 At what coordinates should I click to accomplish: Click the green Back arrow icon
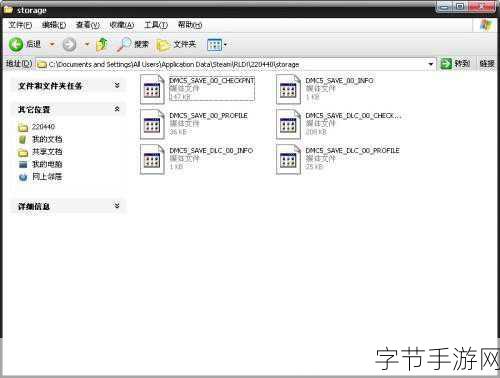point(16,44)
